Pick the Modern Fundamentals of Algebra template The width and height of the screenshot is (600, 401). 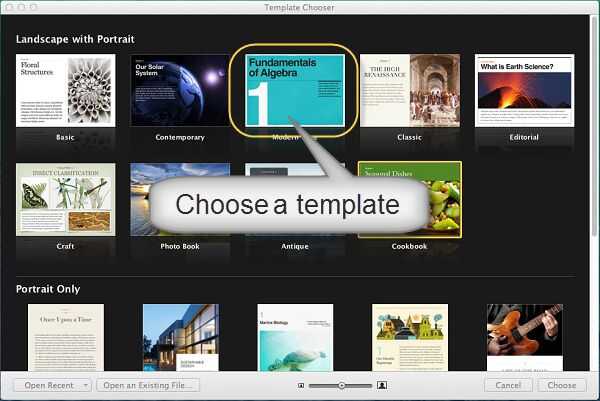[295, 90]
